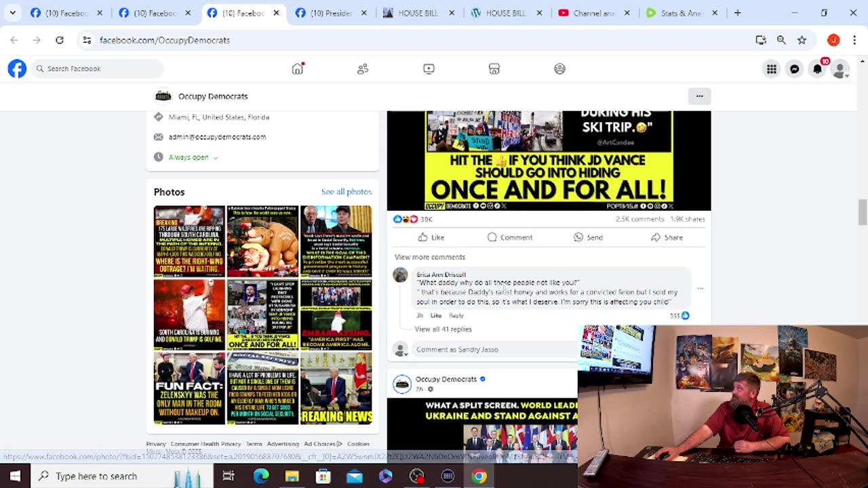Like the JD Vance post
Viewport: 868px width, 488px height.
click(x=431, y=237)
